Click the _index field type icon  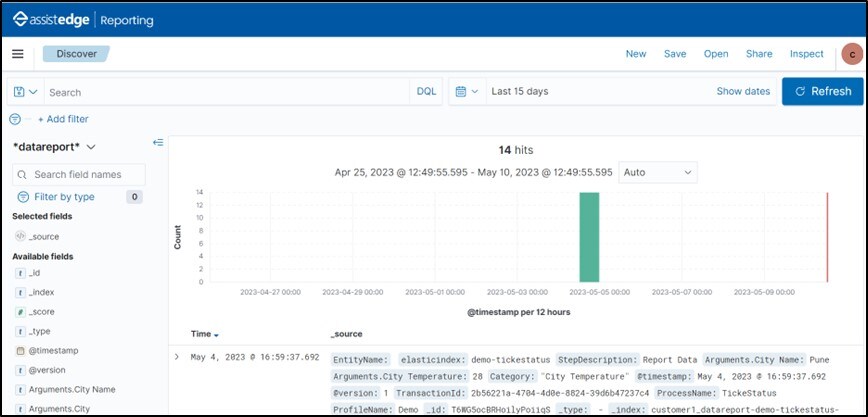pos(20,292)
